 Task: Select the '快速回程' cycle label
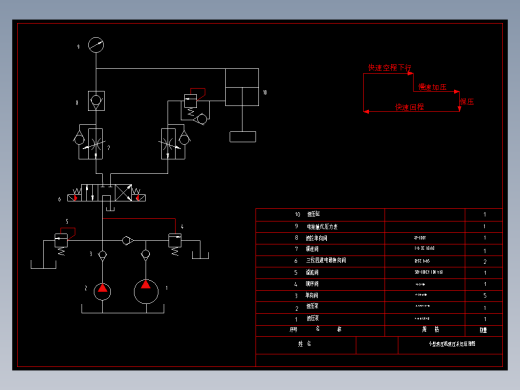410,107
